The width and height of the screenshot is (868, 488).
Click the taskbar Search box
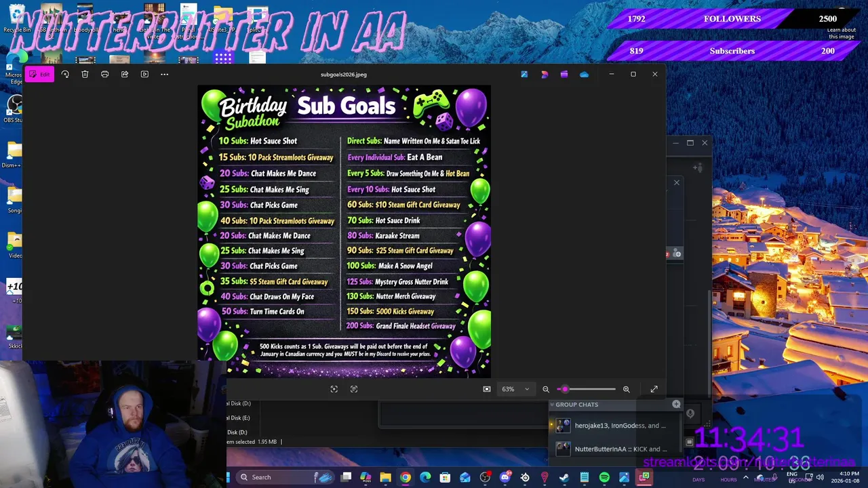point(285,477)
